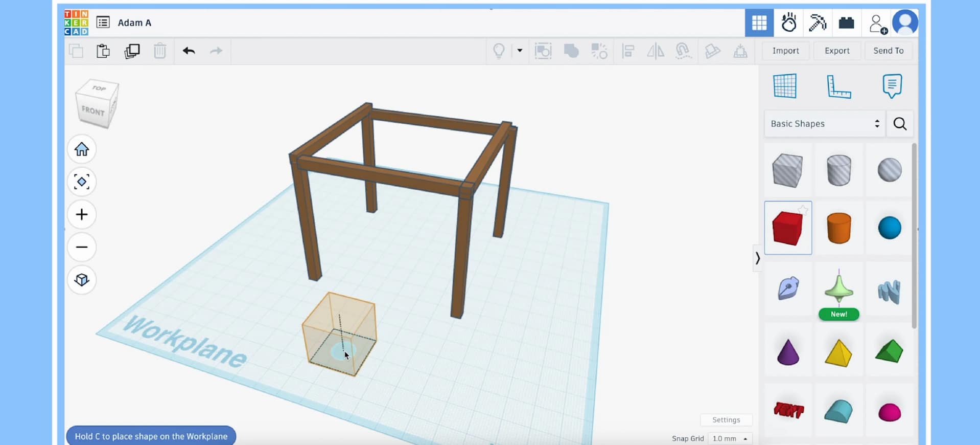Click the Tinkercad logo
980x445 pixels.
[76, 23]
